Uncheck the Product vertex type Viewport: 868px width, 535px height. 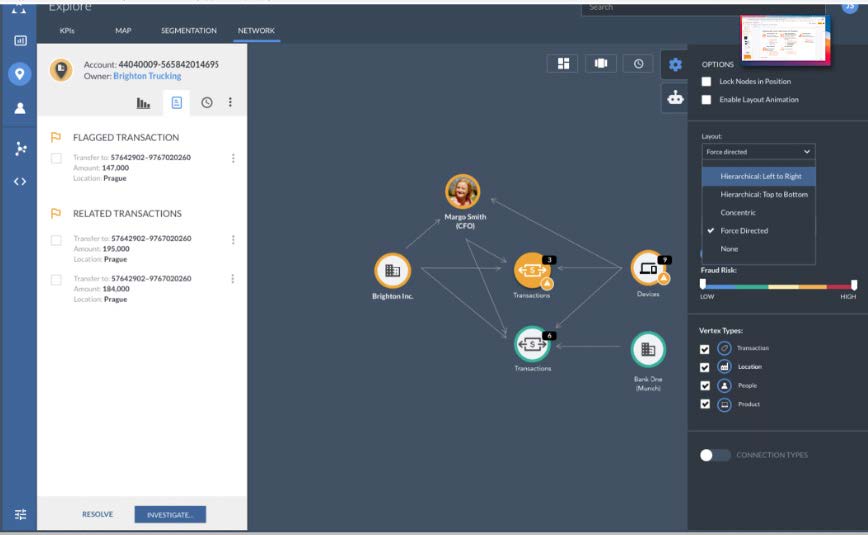tap(705, 404)
